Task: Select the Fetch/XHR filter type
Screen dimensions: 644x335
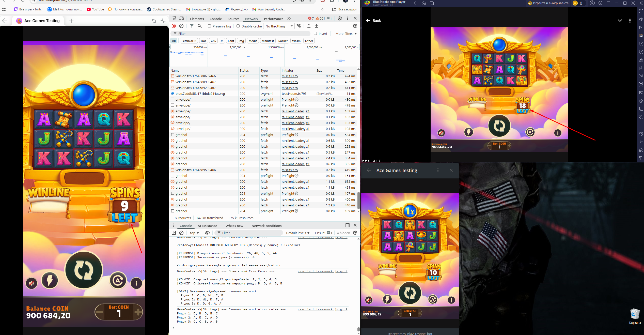Action: [189, 41]
